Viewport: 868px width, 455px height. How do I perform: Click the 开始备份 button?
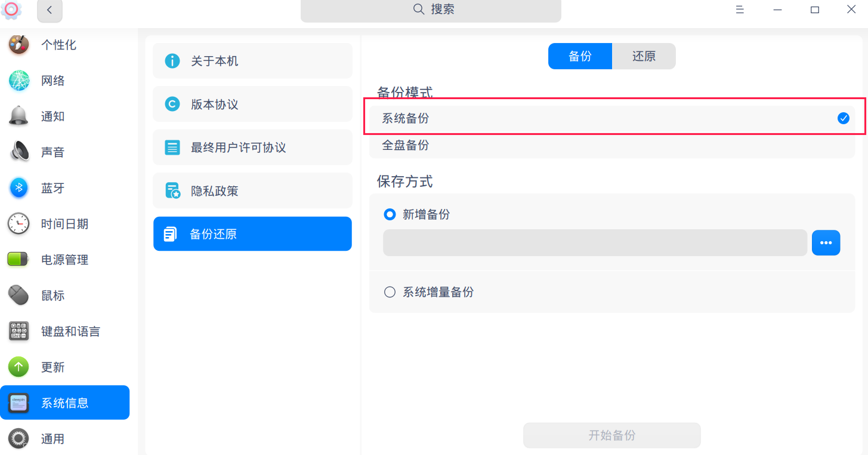click(x=611, y=435)
